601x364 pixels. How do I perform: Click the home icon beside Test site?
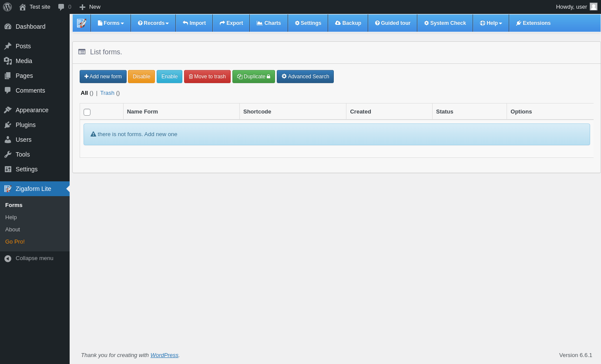(23, 7)
